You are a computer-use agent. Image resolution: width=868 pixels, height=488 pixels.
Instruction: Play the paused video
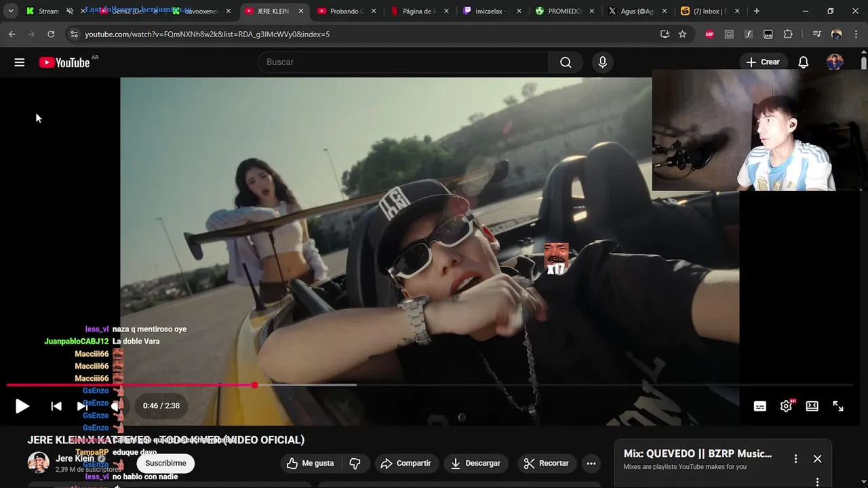[x=22, y=406]
